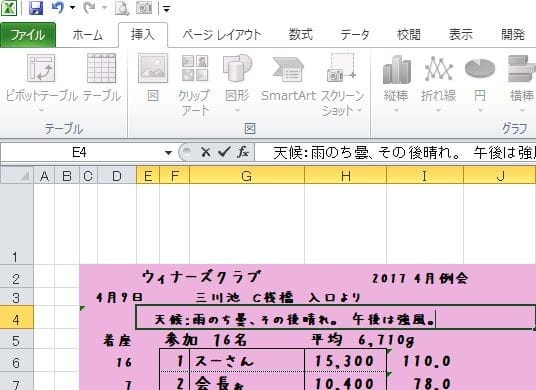Open the 図形 shapes dropdown
The height and width of the screenshot is (390, 536).
click(237, 83)
